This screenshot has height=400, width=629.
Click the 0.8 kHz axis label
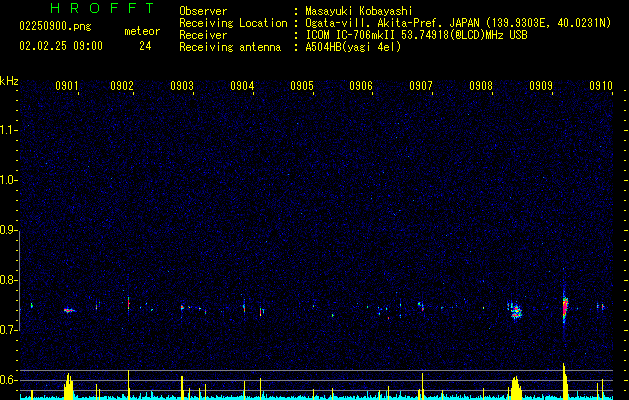(9, 280)
